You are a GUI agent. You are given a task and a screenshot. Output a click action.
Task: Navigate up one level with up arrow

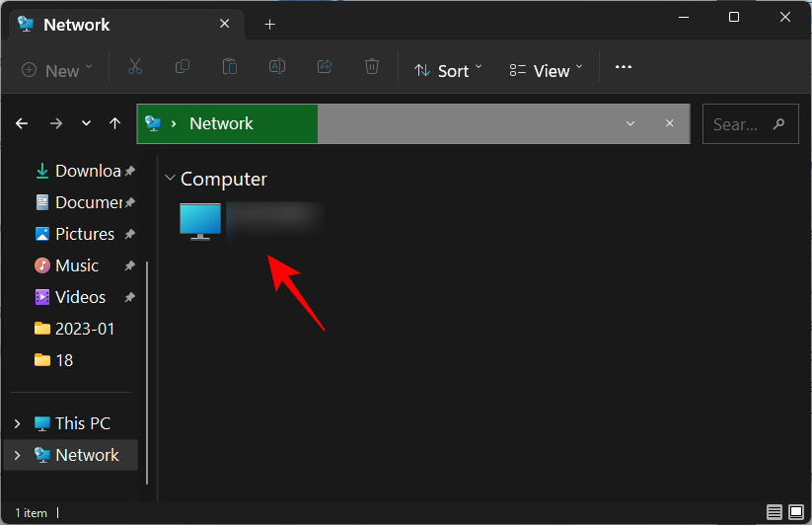pyautogui.click(x=115, y=124)
